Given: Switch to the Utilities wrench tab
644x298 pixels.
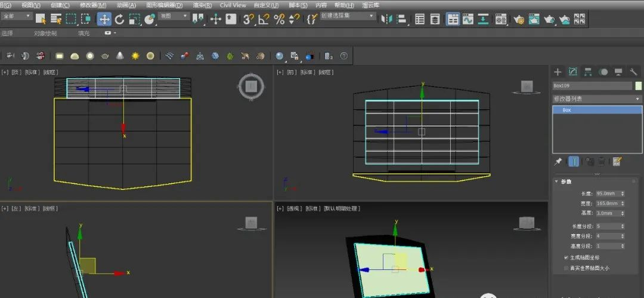Looking at the screenshot, I should tap(633, 72).
